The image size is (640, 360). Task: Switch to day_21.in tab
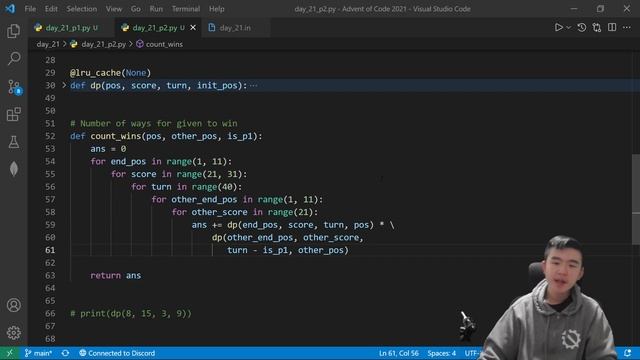(235, 28)
